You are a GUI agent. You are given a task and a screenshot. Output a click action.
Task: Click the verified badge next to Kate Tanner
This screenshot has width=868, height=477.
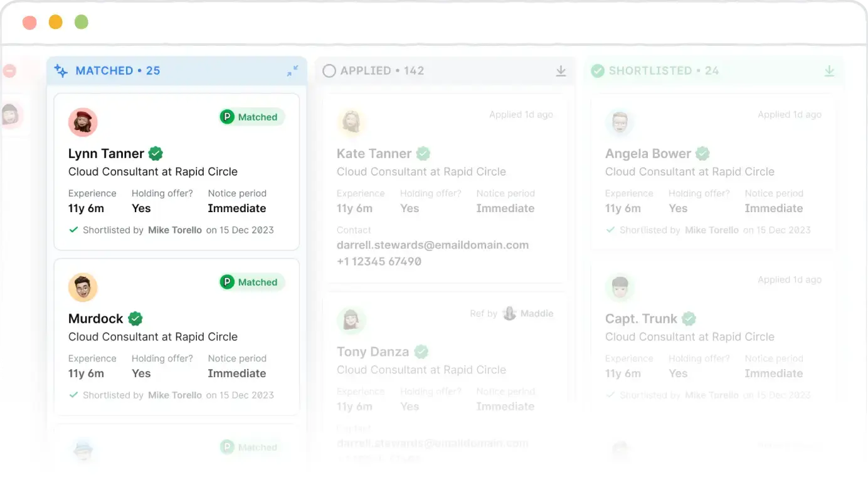point(423,153)
